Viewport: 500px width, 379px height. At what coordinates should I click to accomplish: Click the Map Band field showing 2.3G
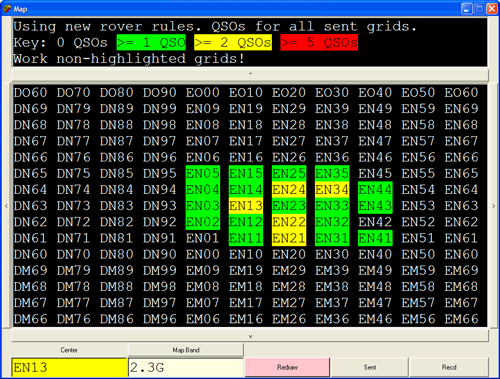[x=186, y=368]
